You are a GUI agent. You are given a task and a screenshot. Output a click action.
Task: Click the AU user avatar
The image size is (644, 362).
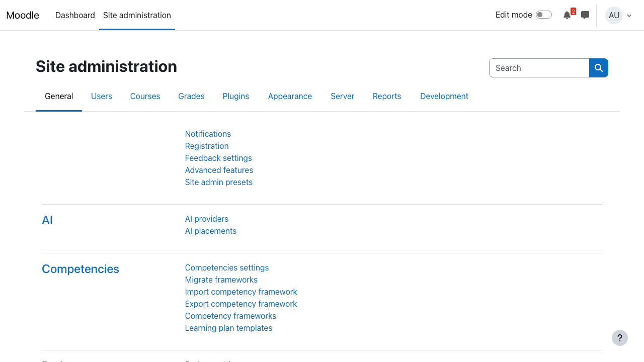coord(614,15)
